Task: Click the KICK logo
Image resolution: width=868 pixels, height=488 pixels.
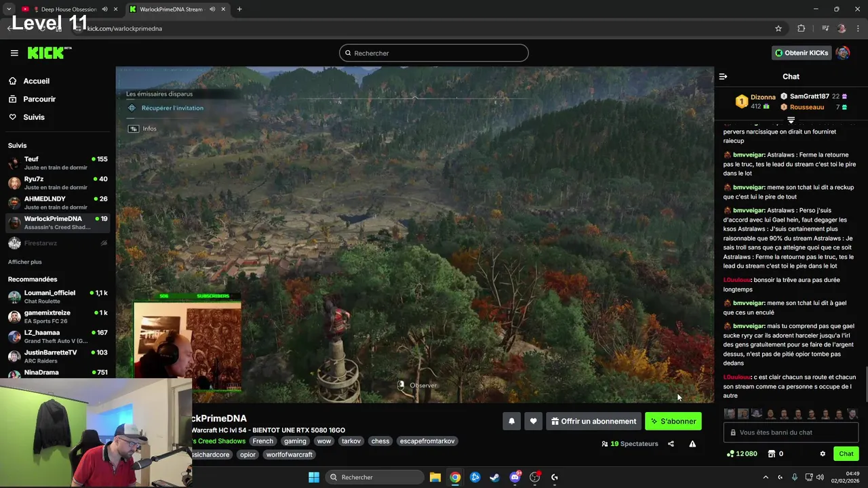Action: [x=49, y=53]
